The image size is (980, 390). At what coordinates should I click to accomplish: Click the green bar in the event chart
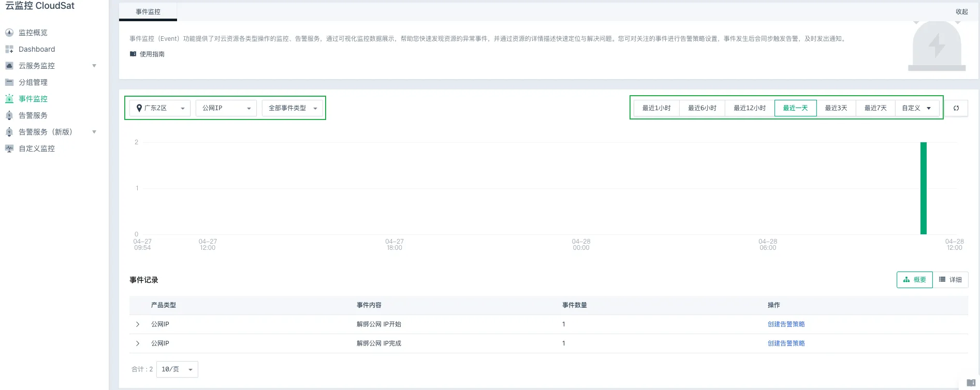[x=923, y=188]
